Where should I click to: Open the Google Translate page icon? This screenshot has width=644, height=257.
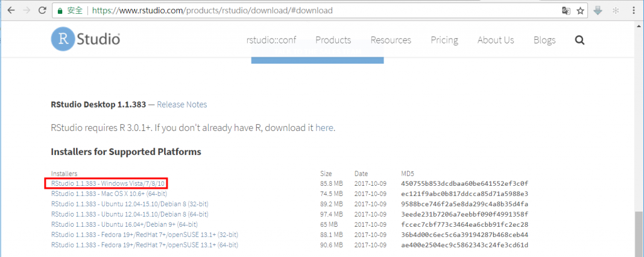pyautogui.click(x=567, y=11)
